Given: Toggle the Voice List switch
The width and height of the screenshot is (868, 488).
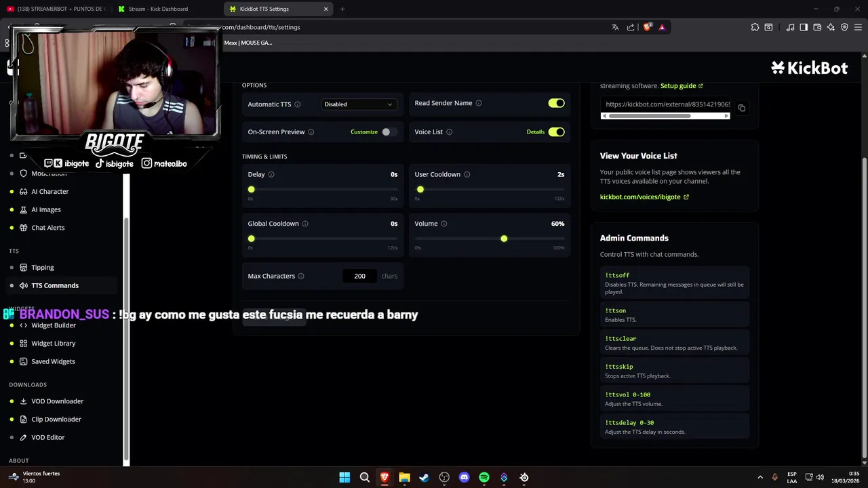Looking at the screenshot, I should click(x=556, y=132).
